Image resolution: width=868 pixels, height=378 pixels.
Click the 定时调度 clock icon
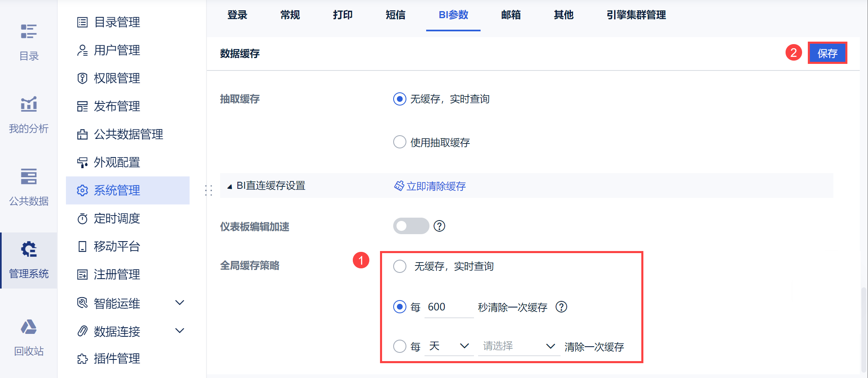point(82,218)
